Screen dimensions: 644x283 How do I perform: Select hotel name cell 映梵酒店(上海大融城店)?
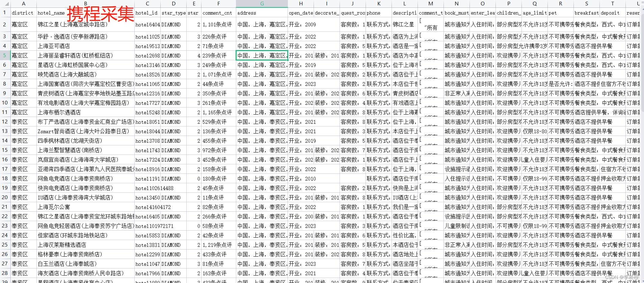click(85, 74)
